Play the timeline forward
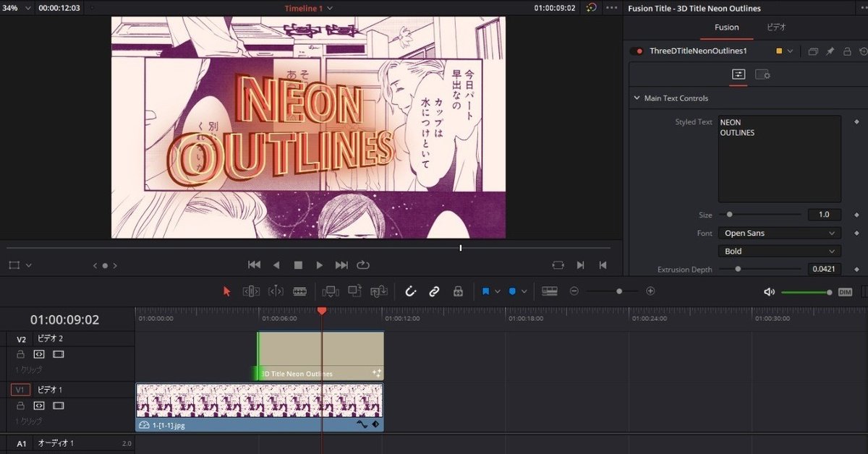 (320, 265)
